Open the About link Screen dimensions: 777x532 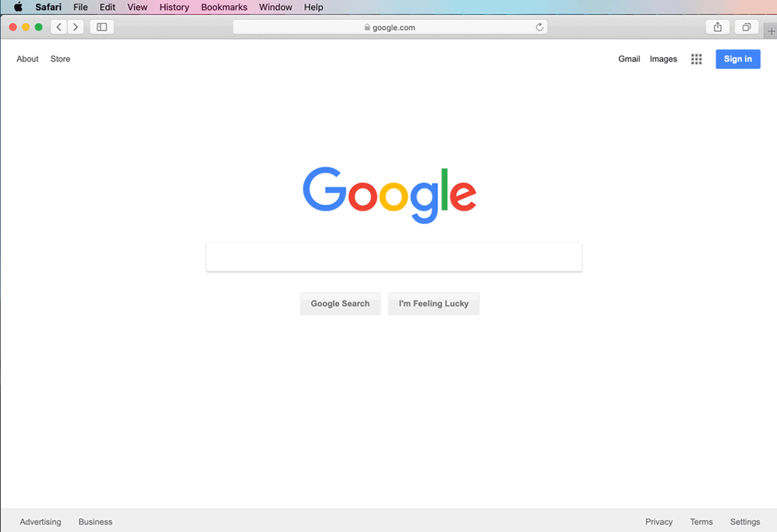tap(28, 59)
